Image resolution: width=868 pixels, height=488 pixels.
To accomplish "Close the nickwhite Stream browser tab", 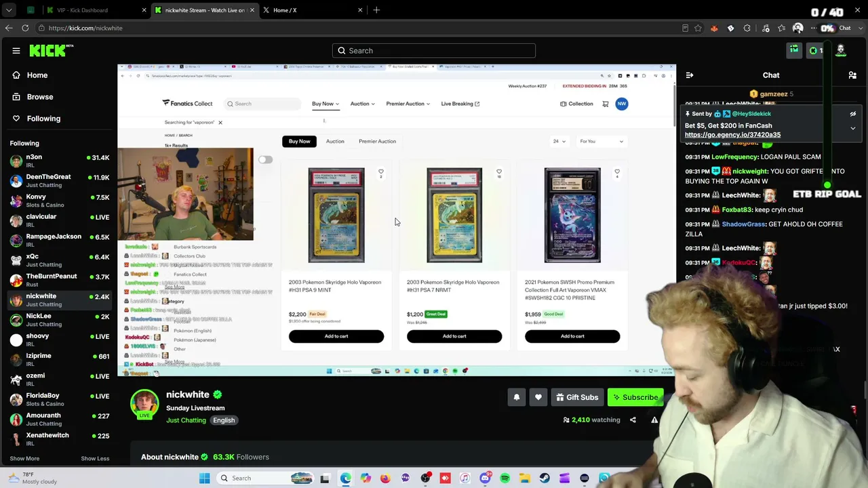I will [252, 10].
